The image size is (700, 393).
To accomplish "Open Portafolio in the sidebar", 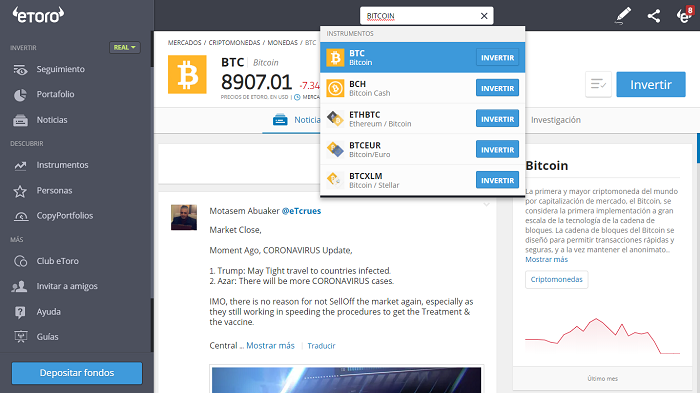I will pos(55,94).
